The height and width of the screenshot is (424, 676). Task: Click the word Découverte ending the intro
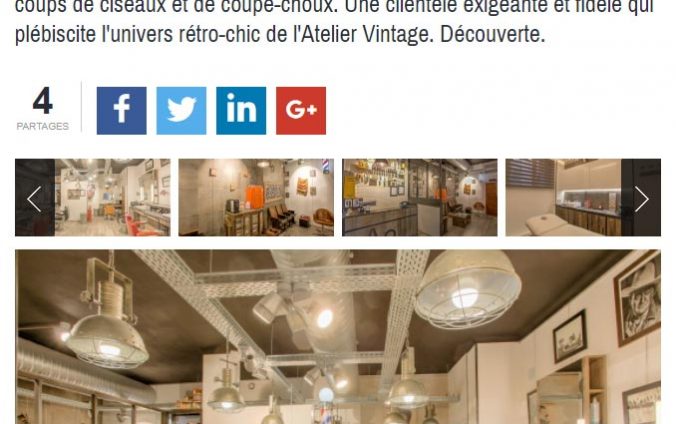click(x=492, y=35)
